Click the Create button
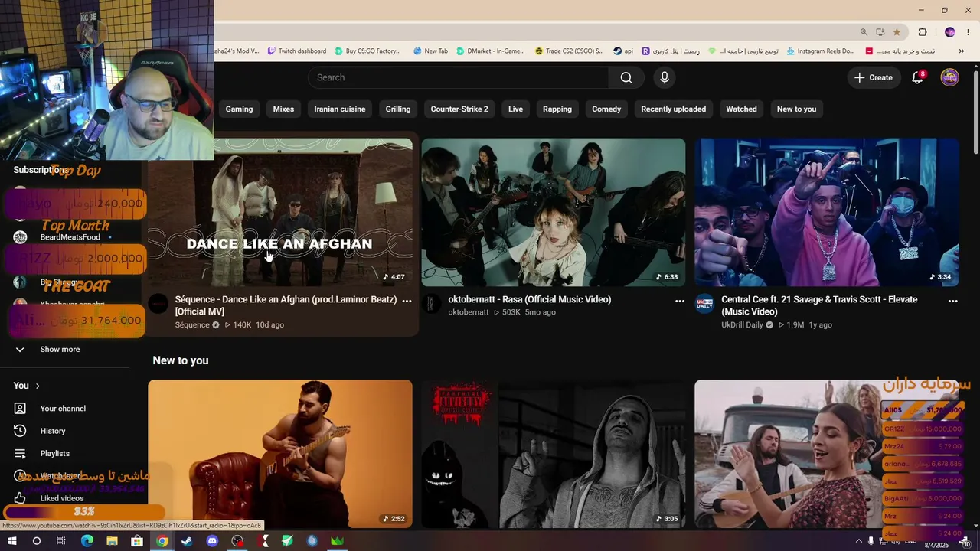Viewport: 980px width, 551px height. (x=874, y=77)
